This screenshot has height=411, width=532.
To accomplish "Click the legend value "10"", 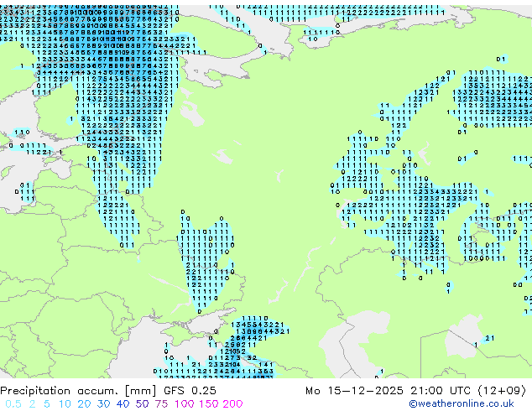I will tap(65, 404).
